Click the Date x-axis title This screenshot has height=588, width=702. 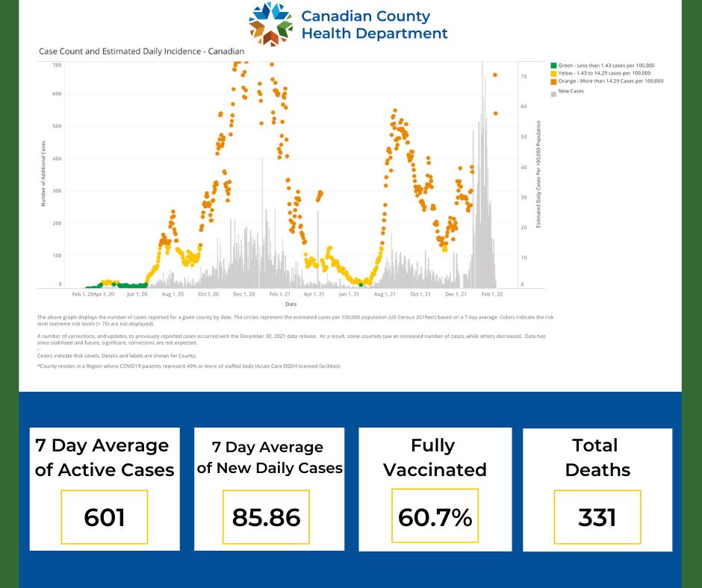point(291,304)
